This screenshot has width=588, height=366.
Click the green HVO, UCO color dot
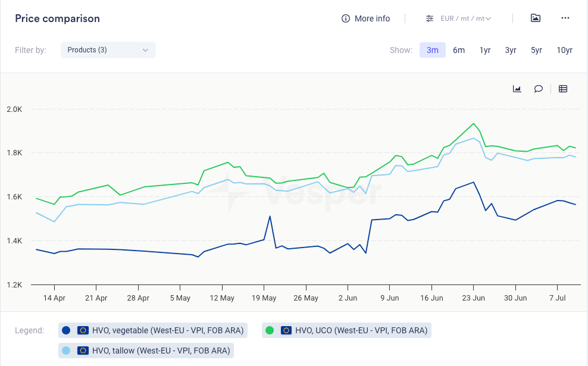(x=270, y=330)
